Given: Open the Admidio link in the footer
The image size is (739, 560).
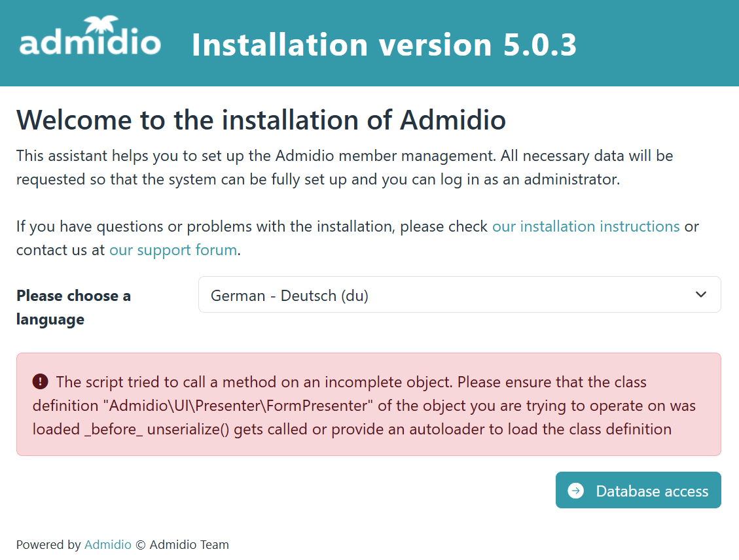Looking at the screenshot, I should [108, 544].
